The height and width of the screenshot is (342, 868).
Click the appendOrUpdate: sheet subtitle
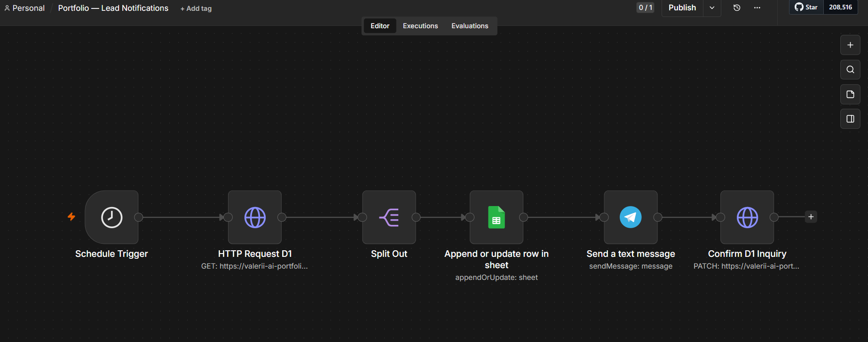497,277
